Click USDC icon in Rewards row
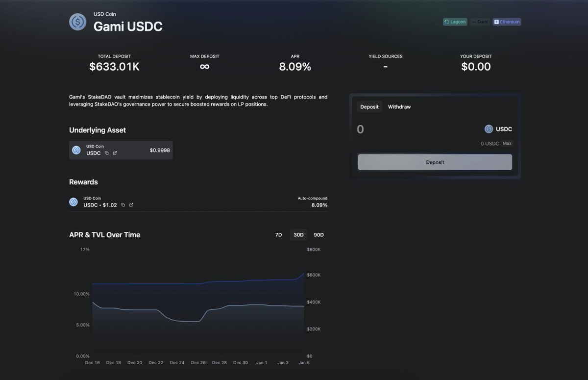Image resolution: width=588 pixels, height=380 pixels. 73,202
